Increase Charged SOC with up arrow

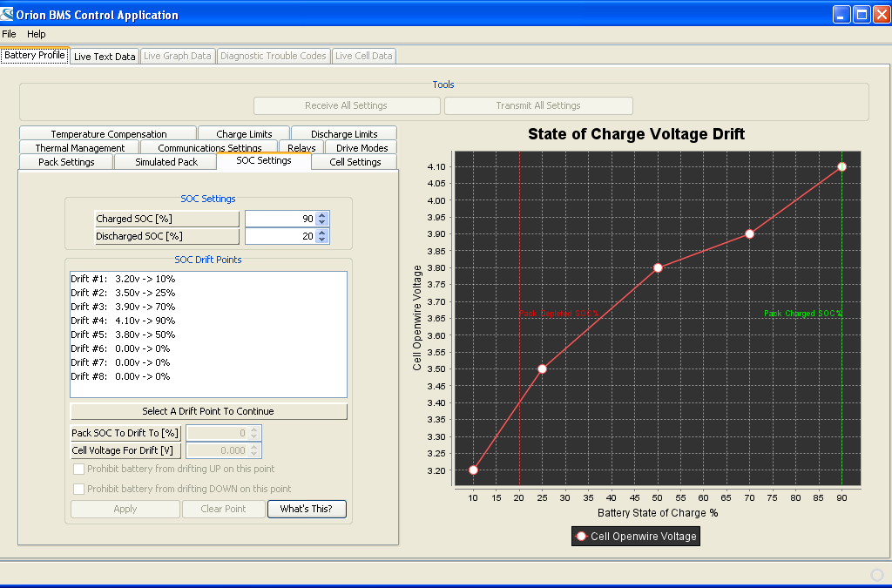(x=322, y=215)
